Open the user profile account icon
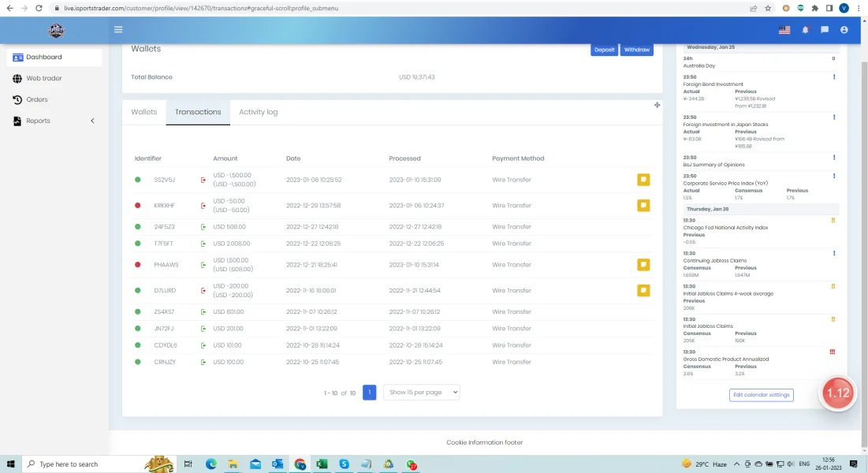The image size is (868, 473). click(844, 30)
